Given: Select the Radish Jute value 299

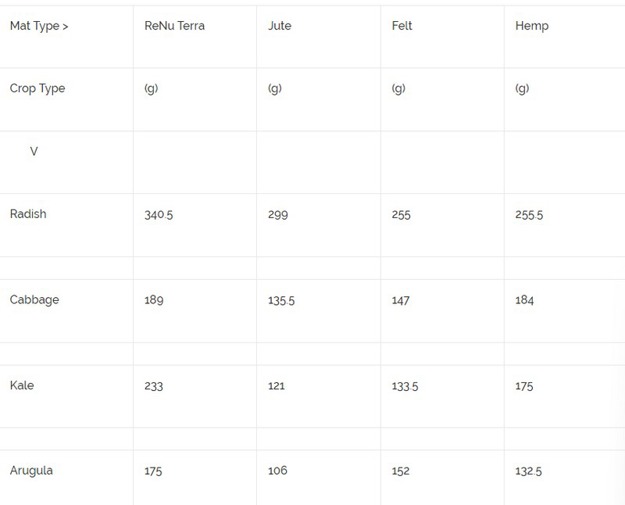Looking at the screenshot, I should tap(278, 215).
